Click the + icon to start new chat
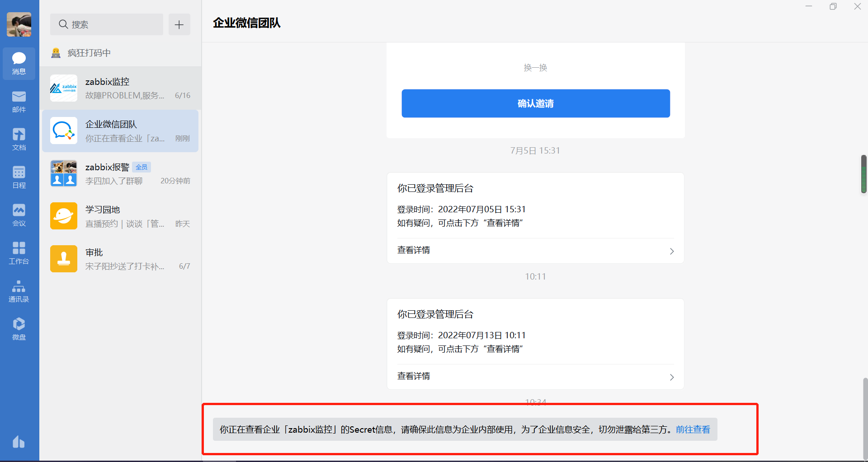 tap(179, 24)
